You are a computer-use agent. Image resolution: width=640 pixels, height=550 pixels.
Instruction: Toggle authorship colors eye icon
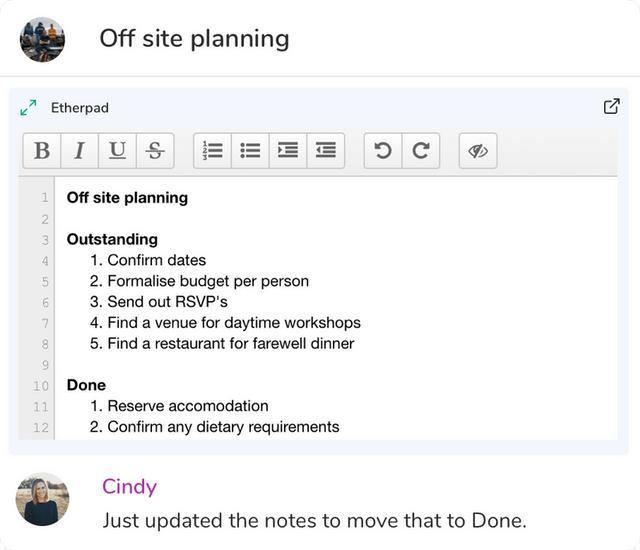click(478, 150)
